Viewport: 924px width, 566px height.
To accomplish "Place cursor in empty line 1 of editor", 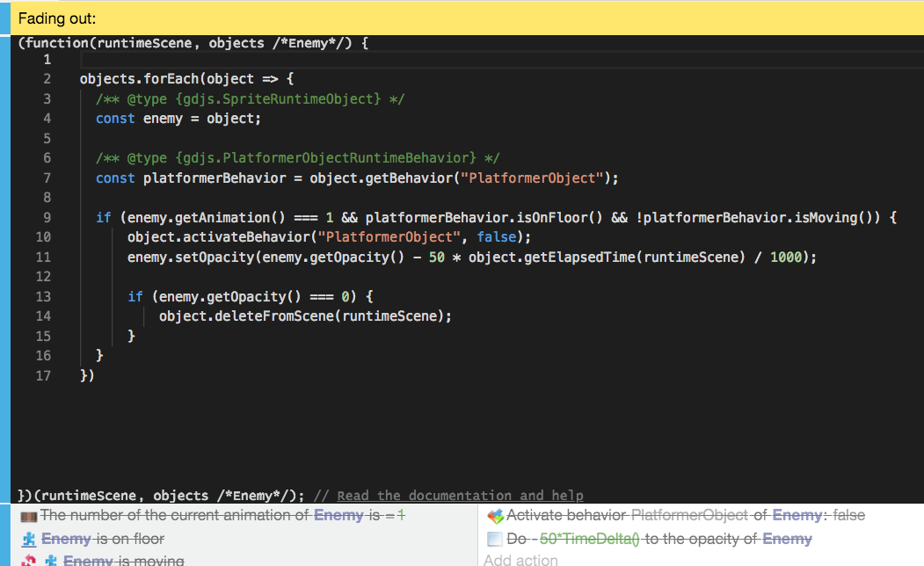I will click(352, 60).
